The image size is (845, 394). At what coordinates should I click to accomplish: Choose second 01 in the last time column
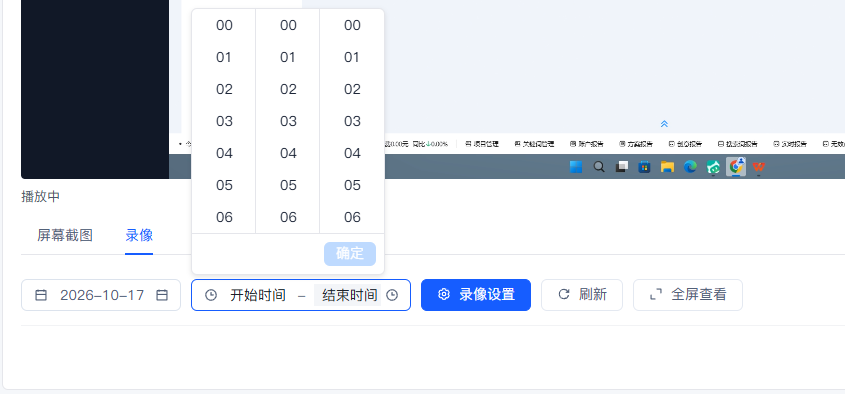click(352, 57)
